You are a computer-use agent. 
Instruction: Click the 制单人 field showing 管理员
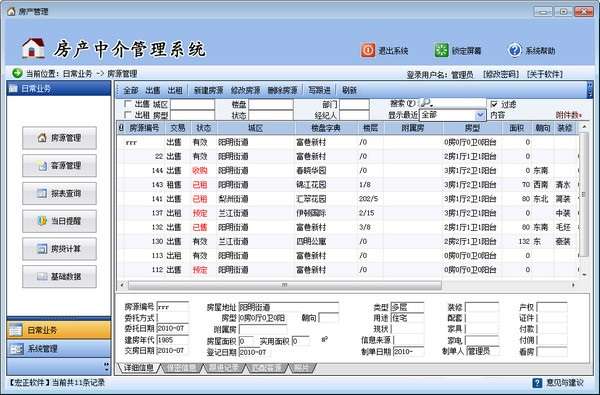click(483, 351)
